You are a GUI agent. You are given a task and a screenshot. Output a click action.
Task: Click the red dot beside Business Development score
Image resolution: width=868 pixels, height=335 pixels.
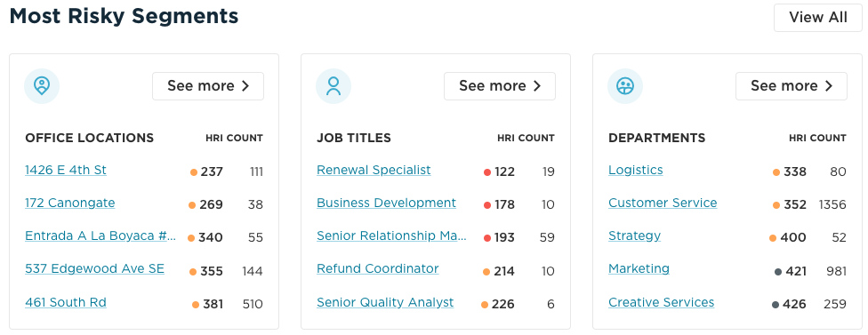pyautogui.click(x=487, y=205)
